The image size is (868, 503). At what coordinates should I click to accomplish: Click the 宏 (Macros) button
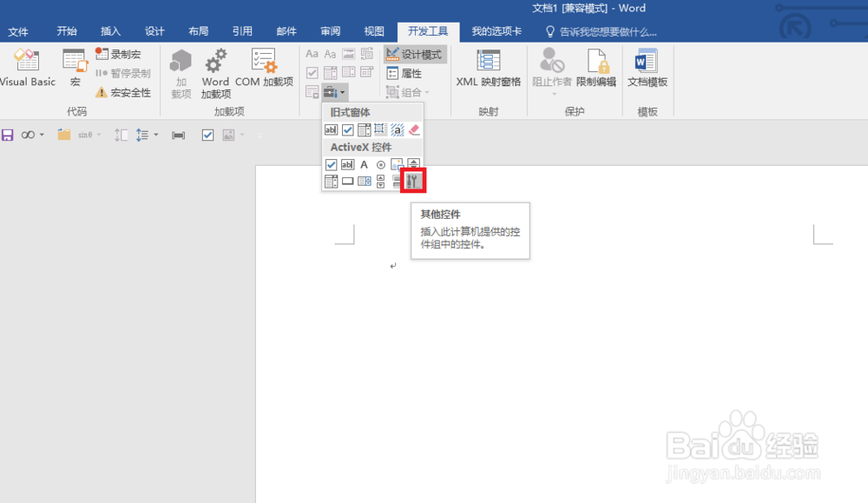click(76, 68)
